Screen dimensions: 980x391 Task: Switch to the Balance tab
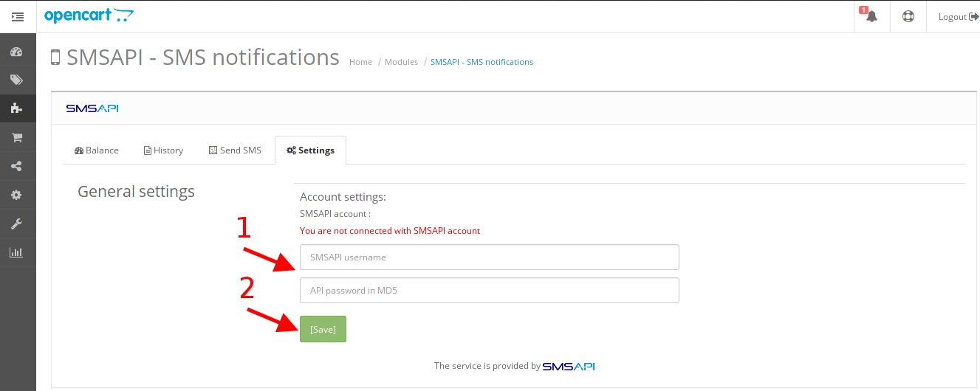(x=97, y=150)
